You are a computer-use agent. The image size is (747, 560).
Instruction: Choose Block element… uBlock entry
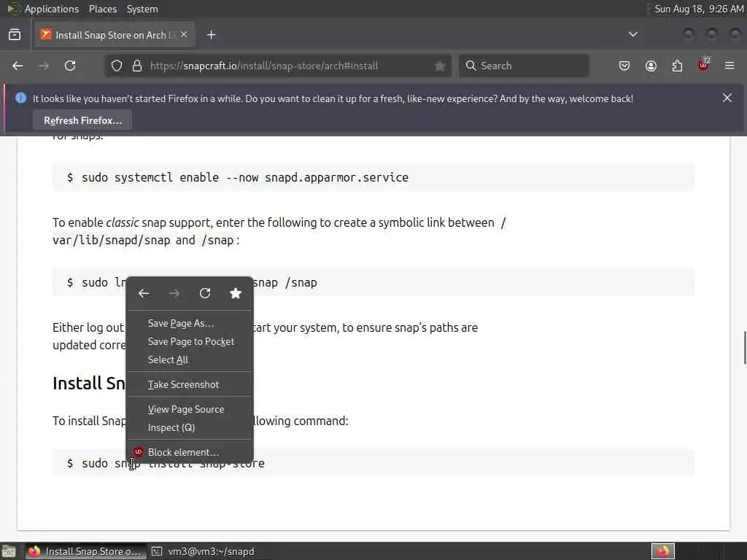point(190,452)
